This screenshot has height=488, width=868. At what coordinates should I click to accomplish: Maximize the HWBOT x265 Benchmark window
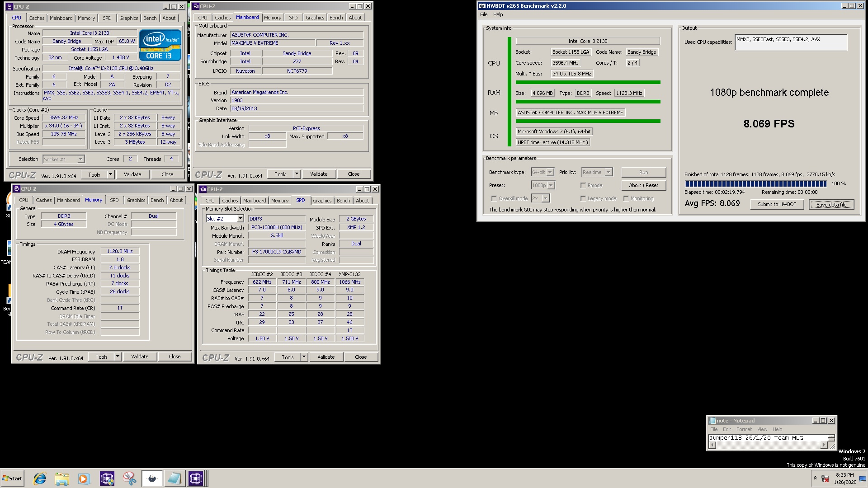[852, 6]
